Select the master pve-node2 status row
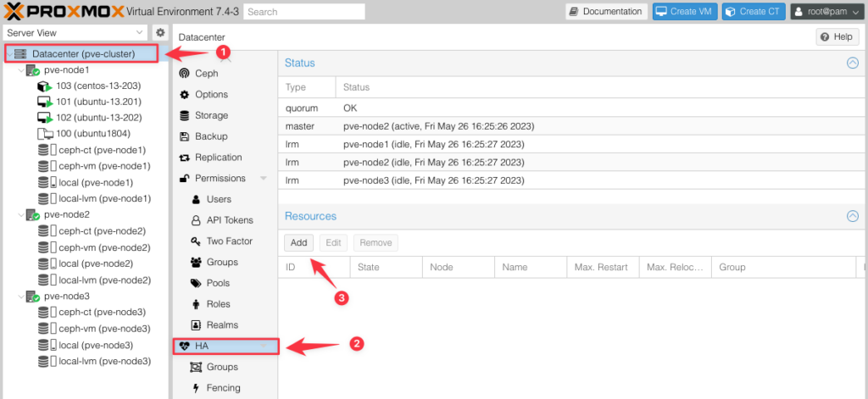868x399 pixels. [573, 126]
